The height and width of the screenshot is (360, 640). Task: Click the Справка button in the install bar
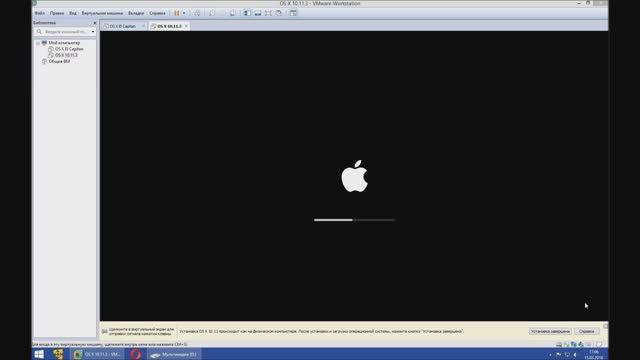pos(587,331)
